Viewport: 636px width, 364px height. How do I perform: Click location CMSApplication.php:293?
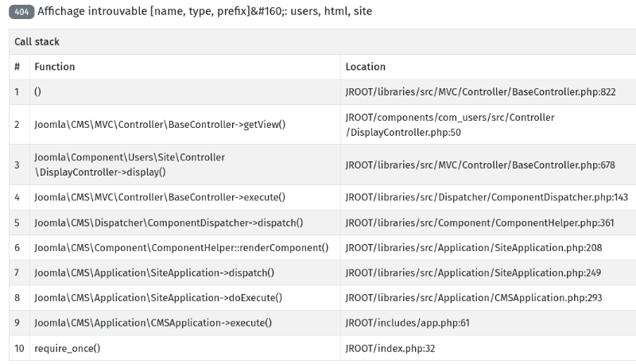tap(474, 298)
